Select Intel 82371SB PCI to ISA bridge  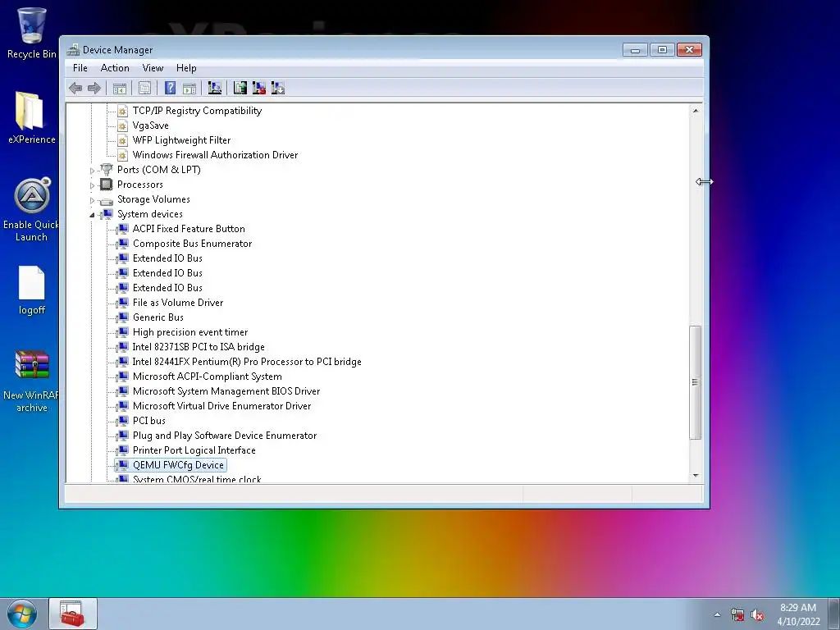coord(199,347)
